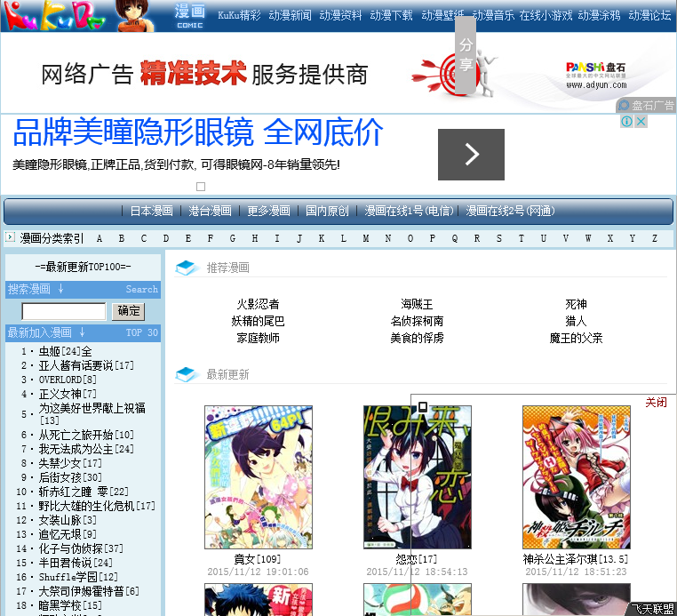Click the 品牌美瞳隐形眼镜 ad headline
Viewport: 677px width, 616px height.
coord(198,132)
